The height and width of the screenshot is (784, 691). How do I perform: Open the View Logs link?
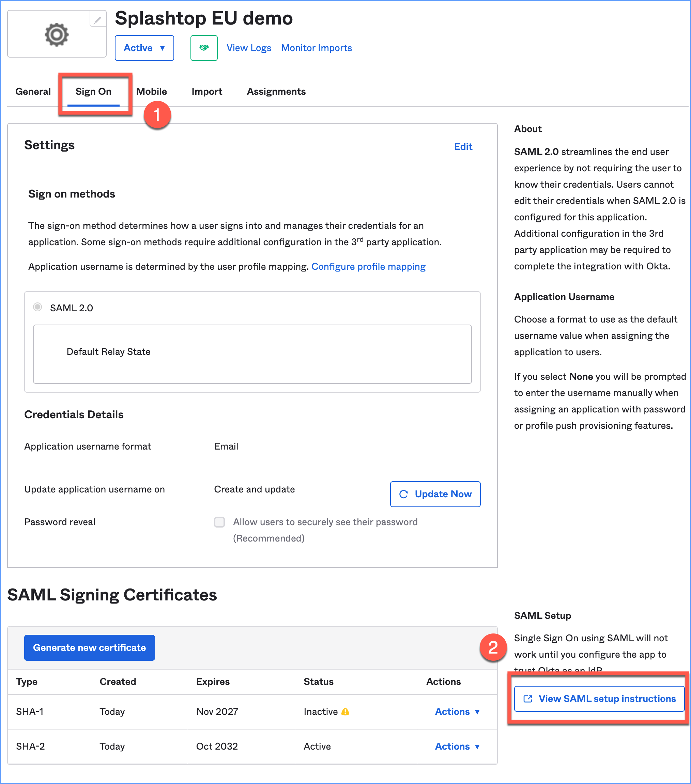click(249, 48)
